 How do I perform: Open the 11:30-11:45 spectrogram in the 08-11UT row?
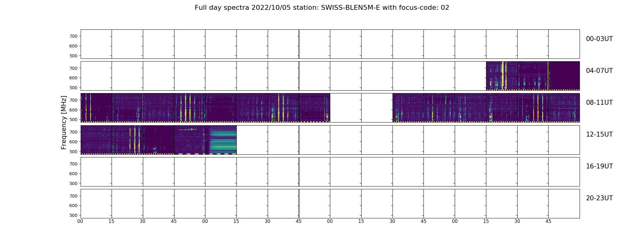pyautogui.click(x=533, y=108)
